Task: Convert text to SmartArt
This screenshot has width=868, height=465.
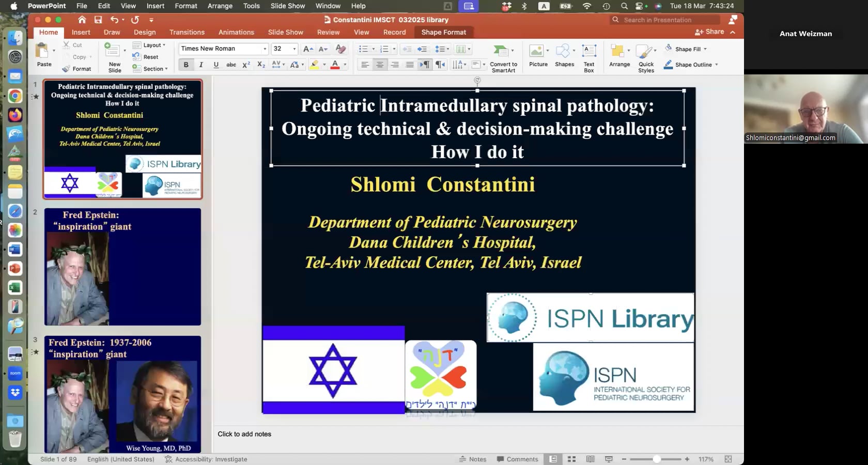Action: click(x=503, y=58)
